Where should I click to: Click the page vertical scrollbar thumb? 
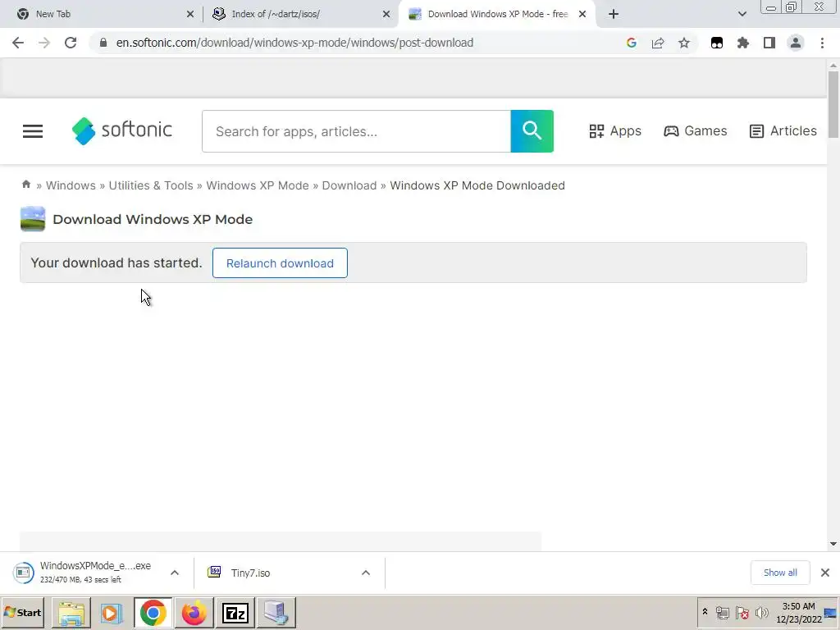[x=833, y=104]
